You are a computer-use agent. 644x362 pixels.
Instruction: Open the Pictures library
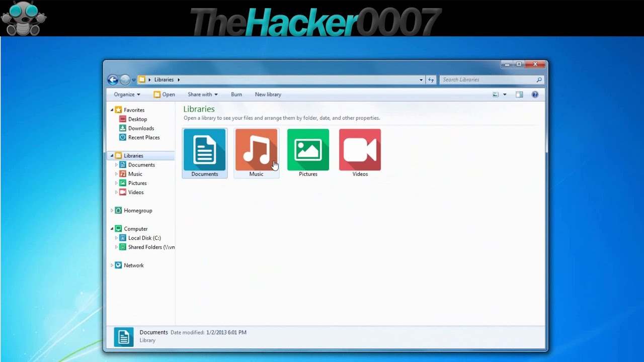tap(308, 149)
